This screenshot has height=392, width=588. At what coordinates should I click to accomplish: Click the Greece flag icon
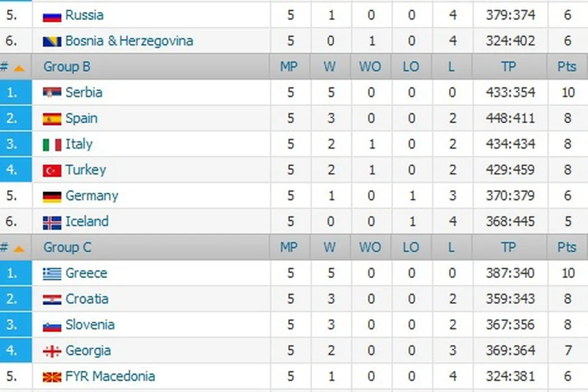52,274
